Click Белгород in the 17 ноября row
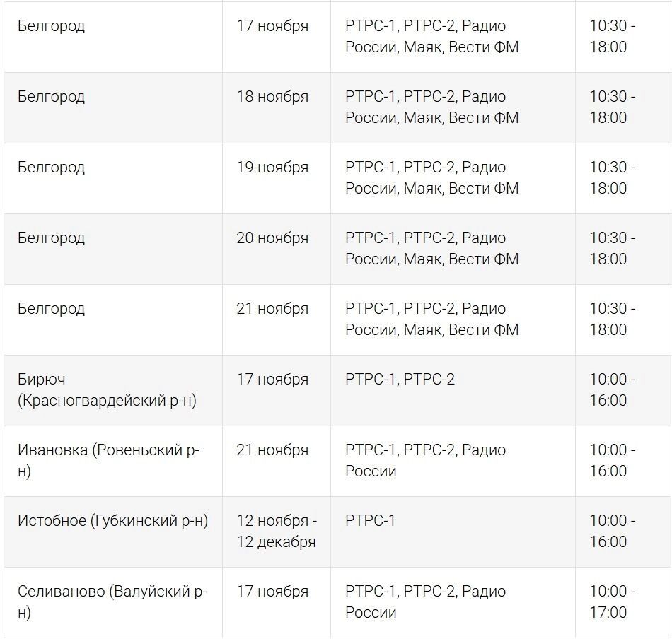 (51, 26)
